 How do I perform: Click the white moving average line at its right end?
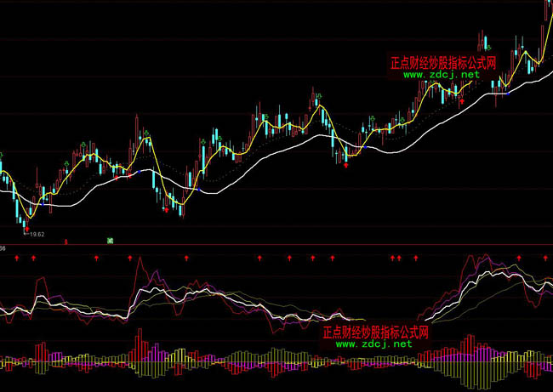click(x=549, y=73)
